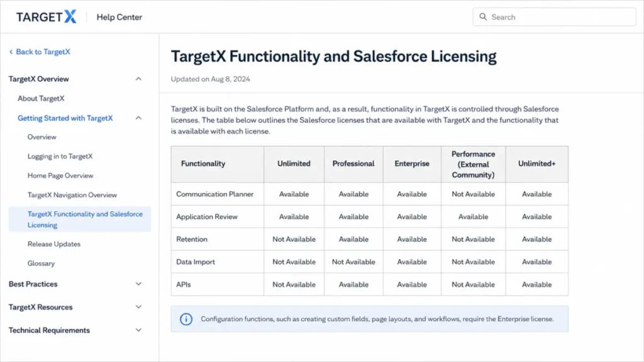Click Communication Planner Performance Not Available cell

(473, 194)
